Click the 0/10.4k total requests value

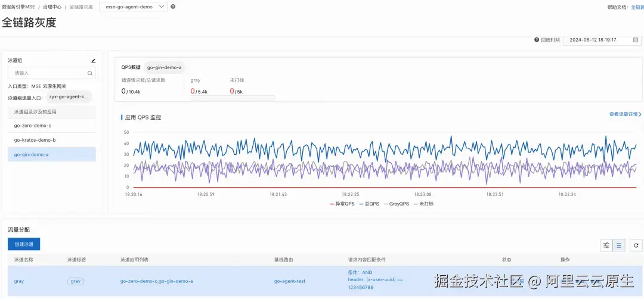(x=131, y=91)
